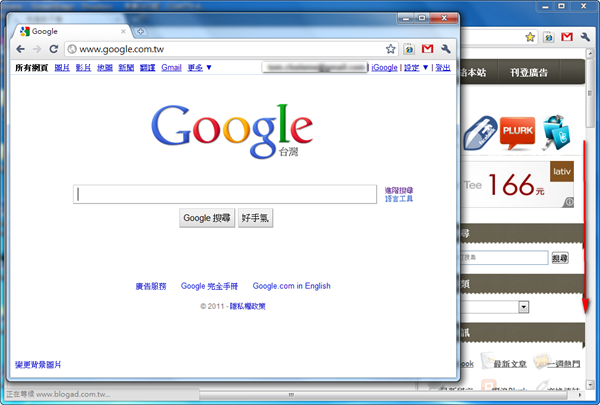Click the forward arrow in front Chrome window
Viewport: 600px width, 405px height.
(37, 49)
